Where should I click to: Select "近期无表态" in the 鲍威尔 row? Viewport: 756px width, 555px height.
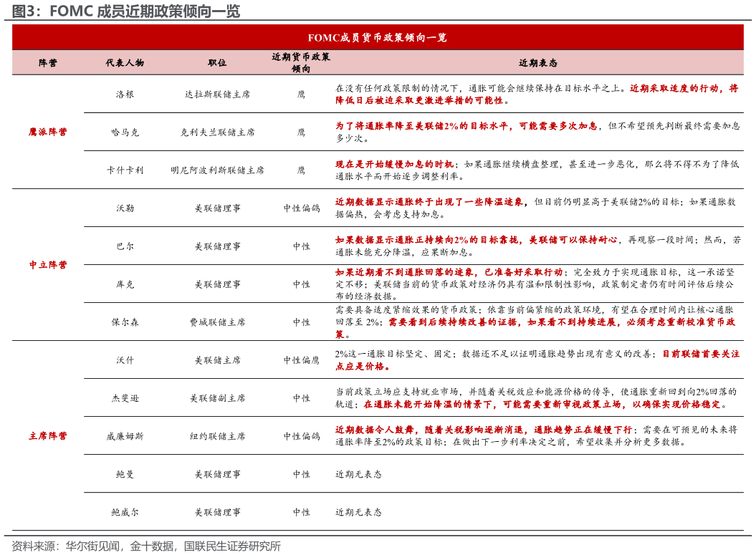pyautogui.click(x=358, y=512)
